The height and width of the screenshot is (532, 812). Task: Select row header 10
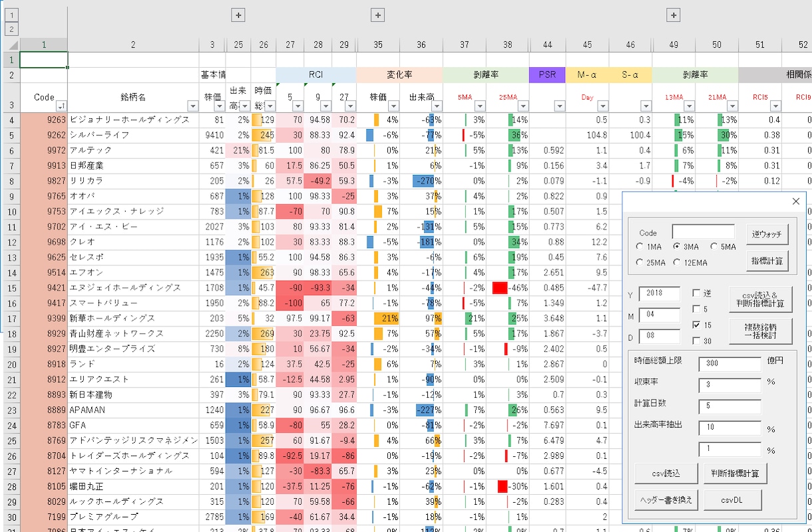[x=10, y=211]
